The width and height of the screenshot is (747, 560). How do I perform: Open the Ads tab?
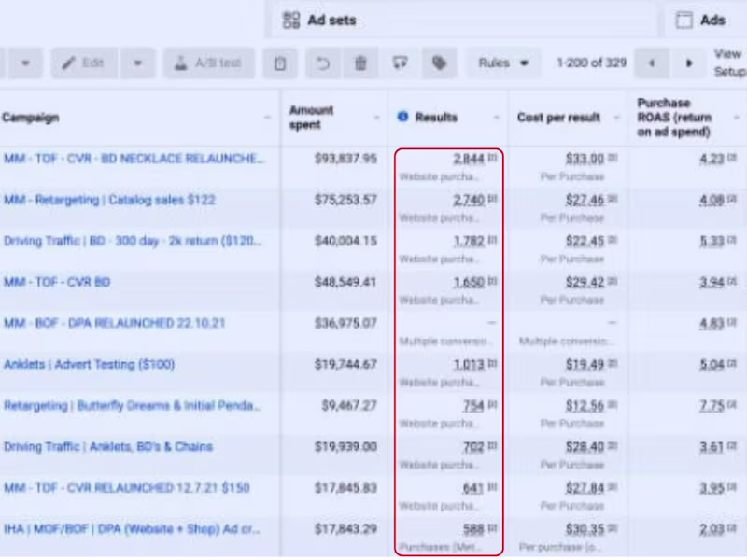coord(700,20)
